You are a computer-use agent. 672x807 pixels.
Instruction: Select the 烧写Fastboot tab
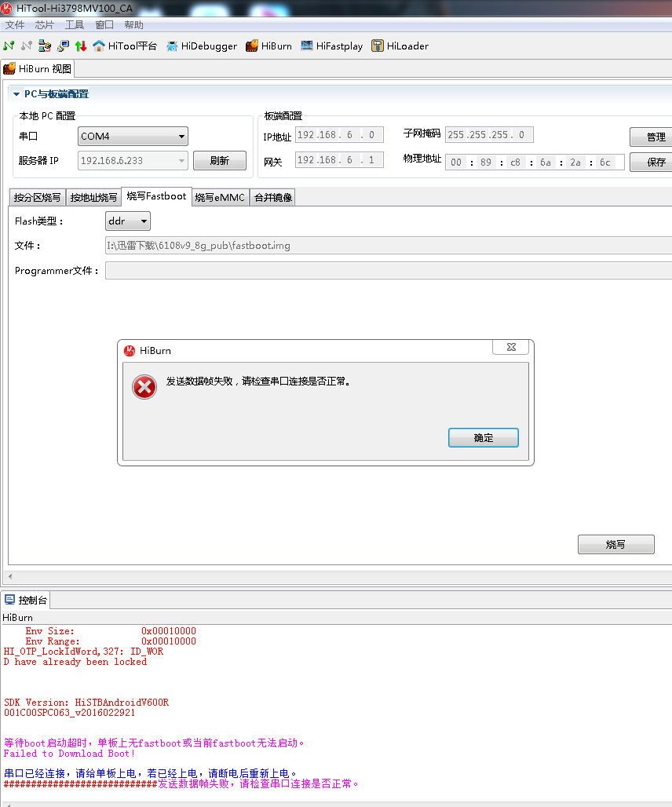pyautogui.click(x=156, y=196)
